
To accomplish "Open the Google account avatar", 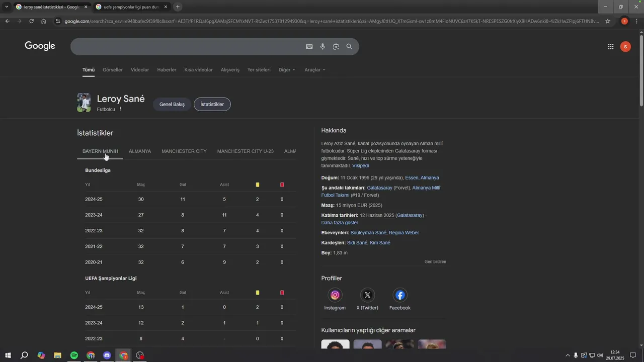I will coord(625,47).
